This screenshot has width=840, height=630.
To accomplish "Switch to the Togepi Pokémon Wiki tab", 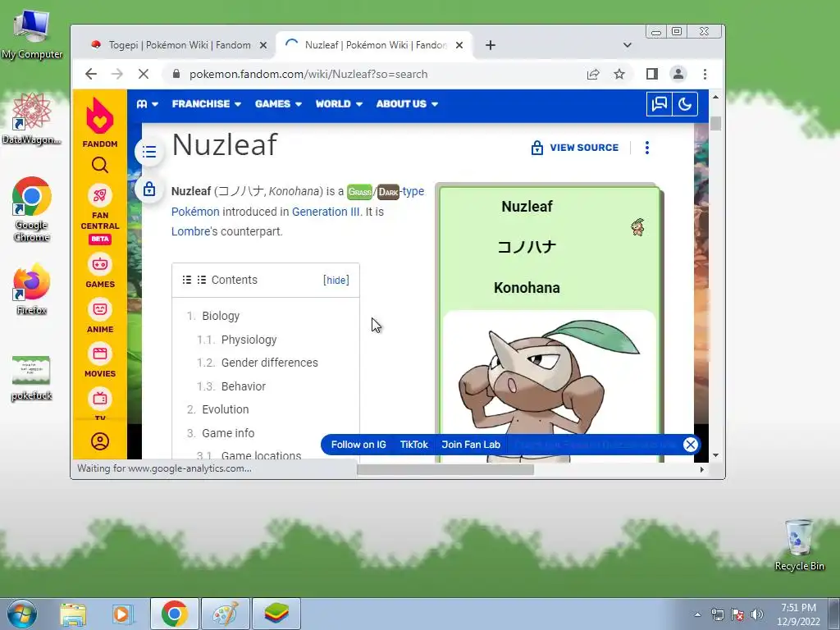I will tap(180, 45).
